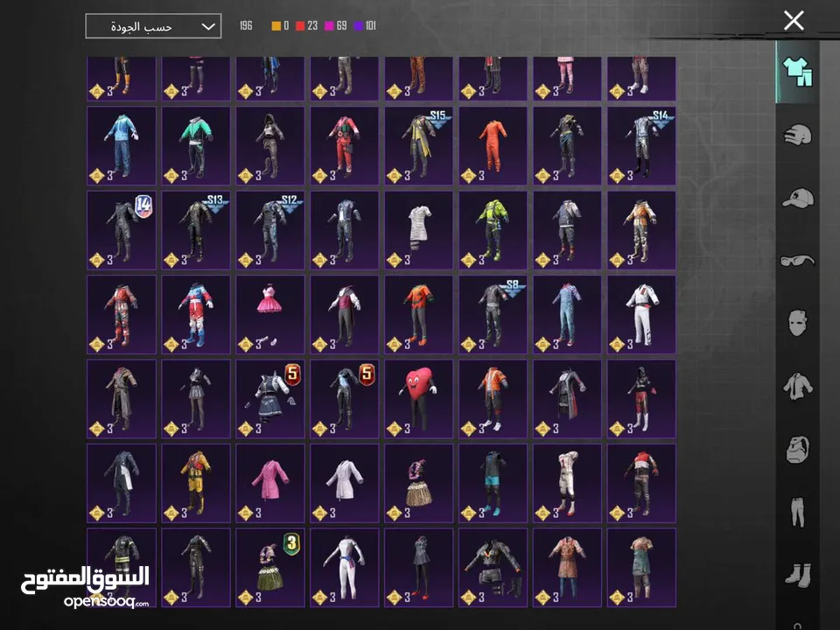
Task: Select the outfit labeled S8
Action: click(493, 314)
